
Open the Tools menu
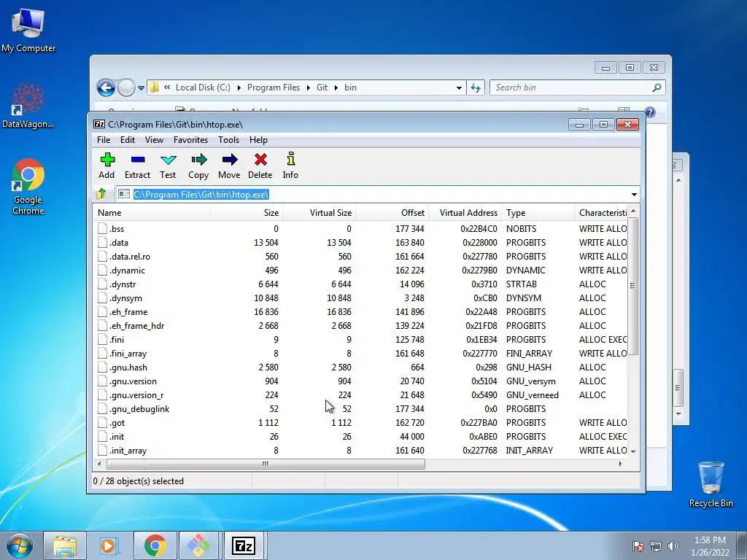click(x=228, y=140)
